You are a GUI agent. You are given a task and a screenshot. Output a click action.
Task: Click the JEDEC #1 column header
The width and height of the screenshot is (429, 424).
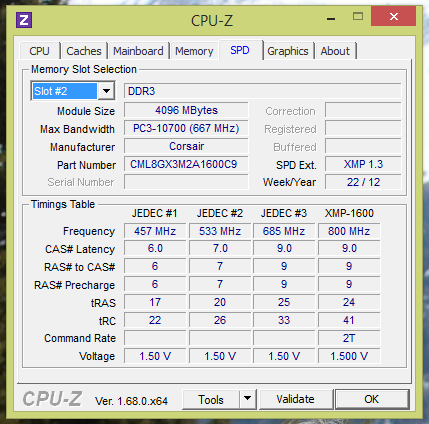click(x=154, y=213)
